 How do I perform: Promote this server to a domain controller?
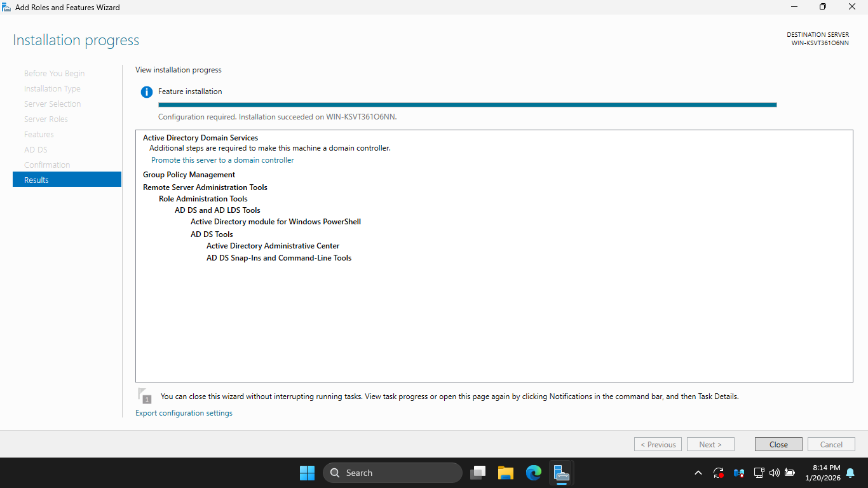[222, 160]
